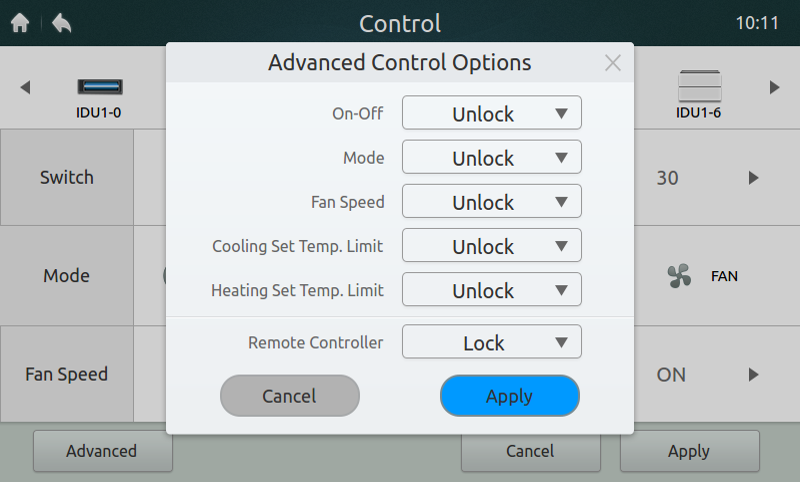Expand Cooling Set Temp. Limit dropdown
This screenshot has width=800, height=482.
click(492, 245)
